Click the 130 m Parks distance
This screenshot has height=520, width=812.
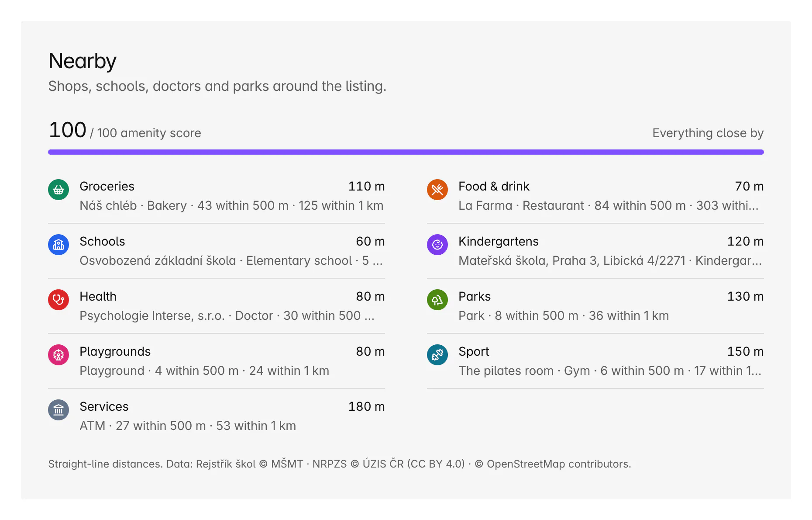point(745,297)
